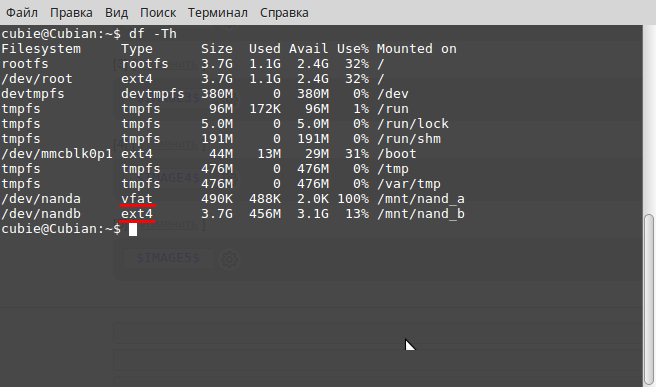Open the Вид menu

click(116, 13)
